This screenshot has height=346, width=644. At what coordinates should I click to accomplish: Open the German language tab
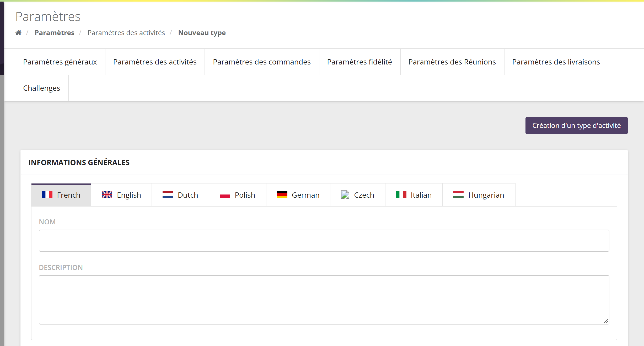pos(298,195)
